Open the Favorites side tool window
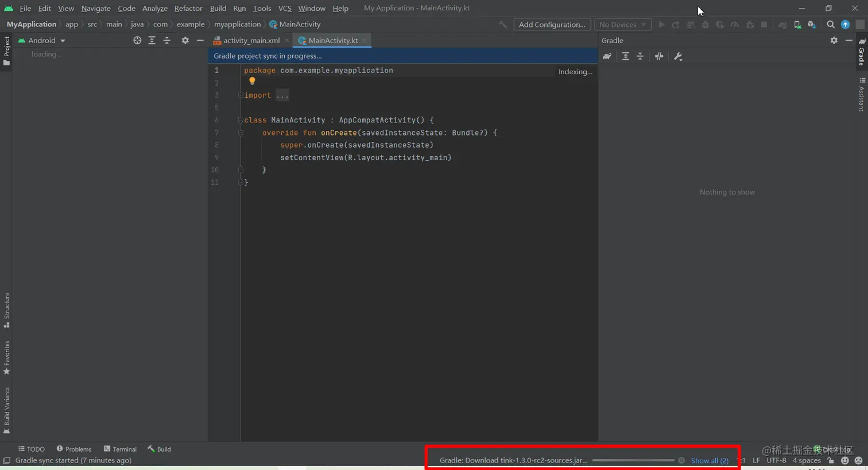The image size is (868, 470). click(x=6, y=357)
